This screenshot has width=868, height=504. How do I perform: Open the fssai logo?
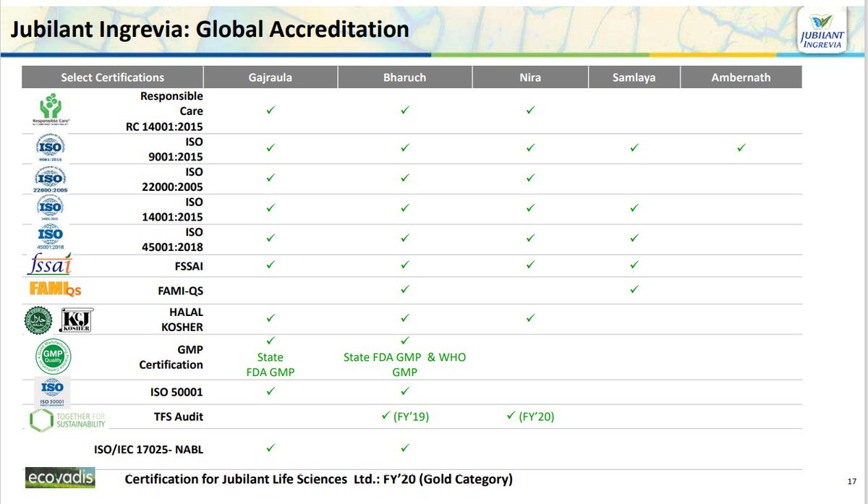(49, 266)
